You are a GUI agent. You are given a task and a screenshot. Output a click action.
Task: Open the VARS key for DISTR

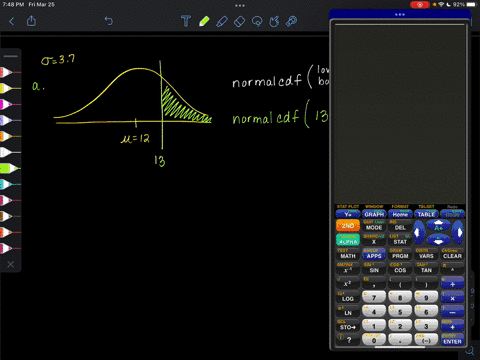(x=426, y=256)
